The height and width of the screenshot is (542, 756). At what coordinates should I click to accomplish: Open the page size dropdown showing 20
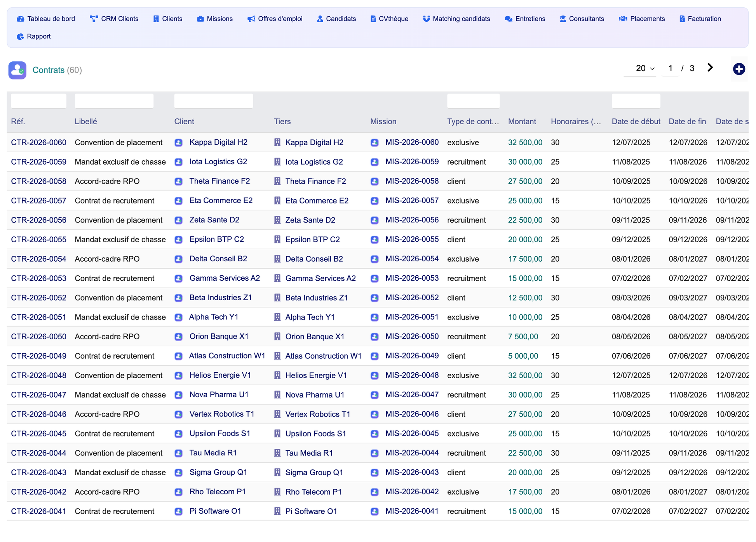[640, 68]
